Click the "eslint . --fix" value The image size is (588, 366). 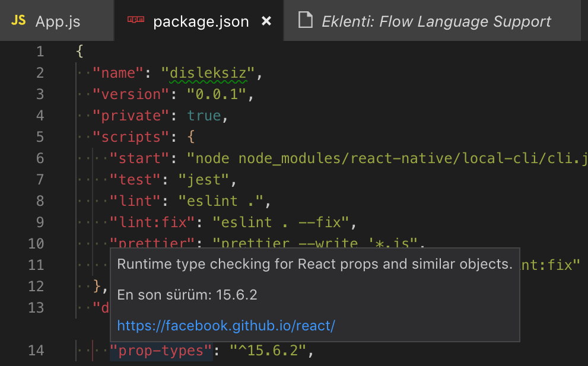(x=281, y=222)
